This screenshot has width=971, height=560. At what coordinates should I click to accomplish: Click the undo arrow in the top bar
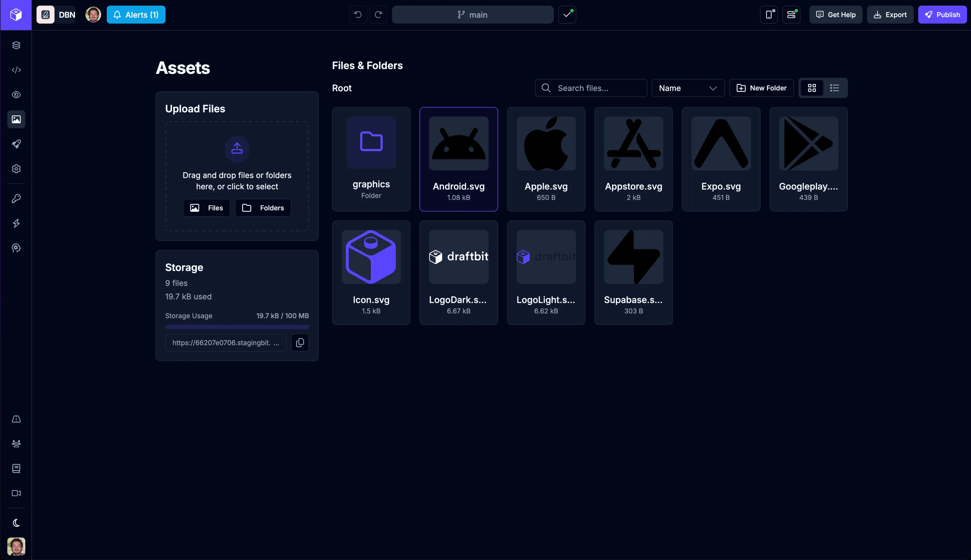click(358, 15)
